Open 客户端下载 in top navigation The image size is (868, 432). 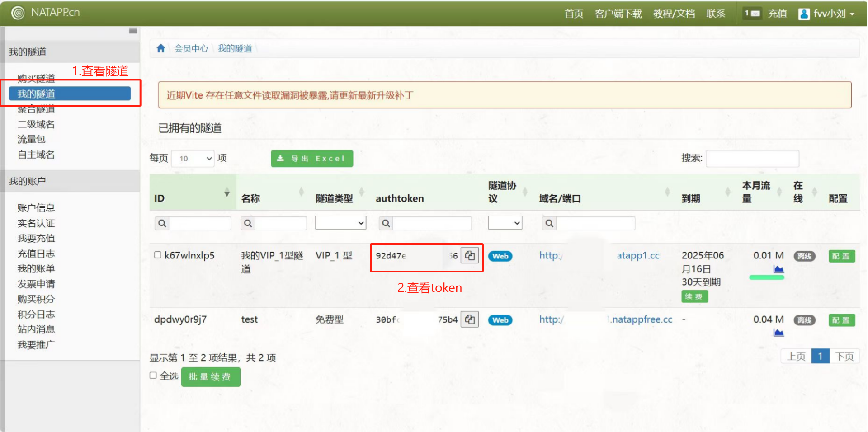coord(618,14)
